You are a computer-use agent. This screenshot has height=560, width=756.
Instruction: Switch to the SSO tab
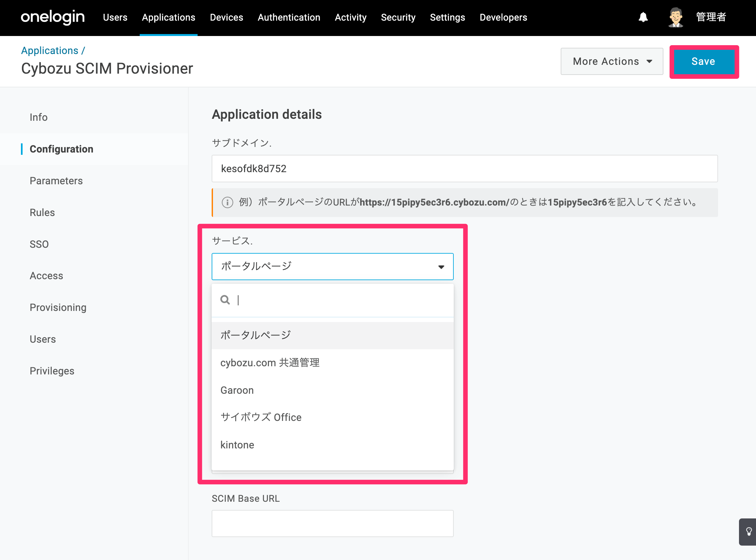(x=39, y=244)
